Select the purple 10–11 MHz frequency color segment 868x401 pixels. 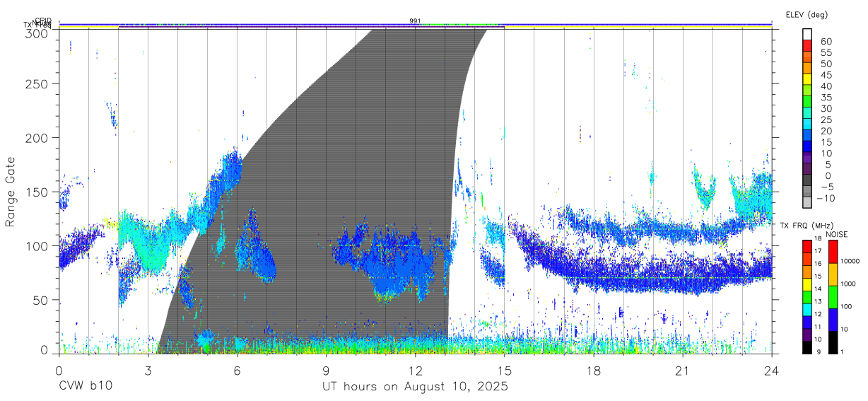(808, 333)
